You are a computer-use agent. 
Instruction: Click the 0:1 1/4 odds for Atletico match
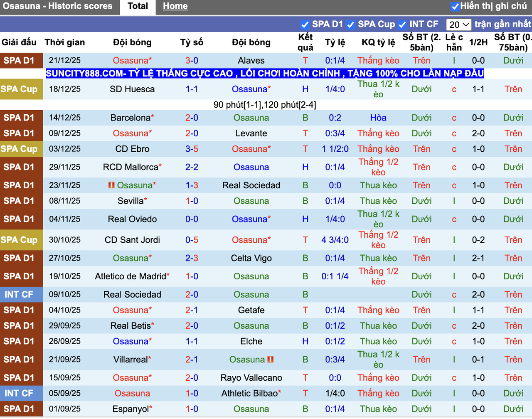[x=335, y=276]
